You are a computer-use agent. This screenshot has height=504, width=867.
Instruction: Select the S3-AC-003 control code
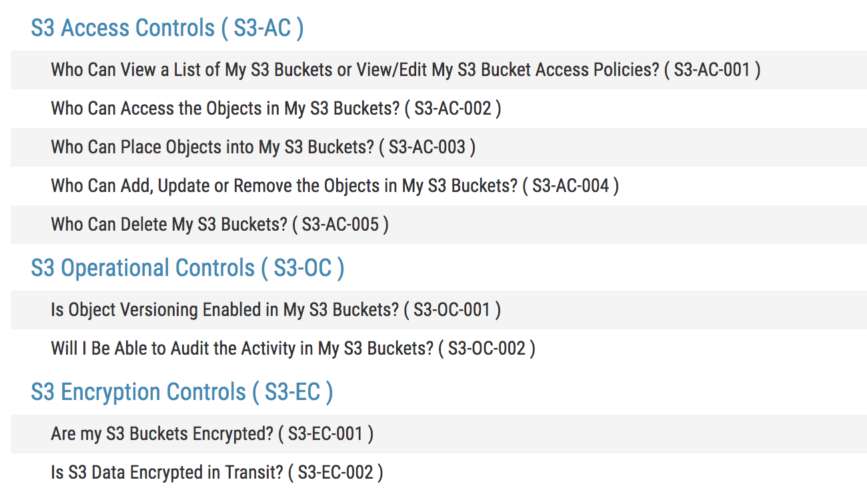(427, 147)
